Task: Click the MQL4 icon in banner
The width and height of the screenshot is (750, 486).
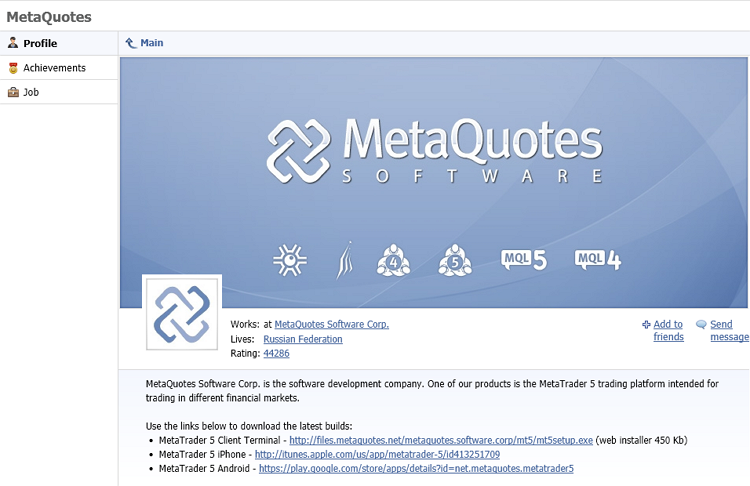Action: [598, 260]
